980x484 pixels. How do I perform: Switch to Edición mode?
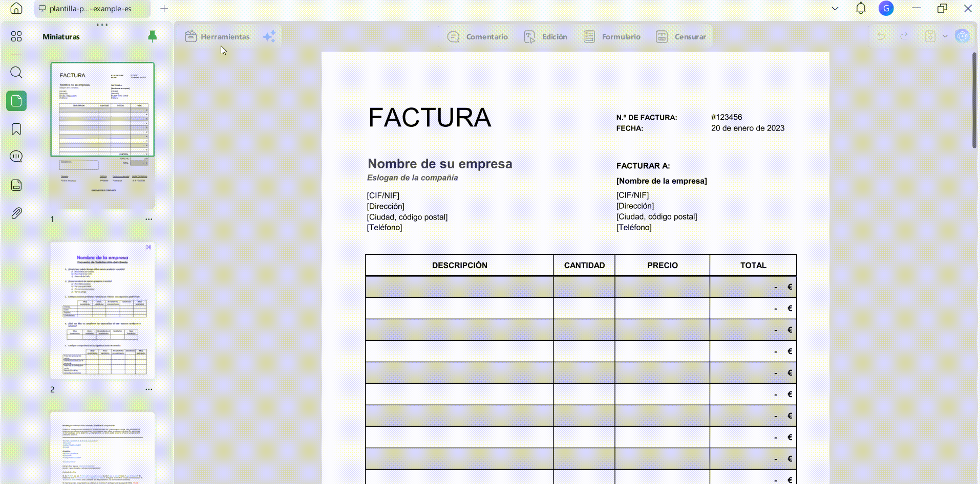pyautogui.click(x=546, y=36)
